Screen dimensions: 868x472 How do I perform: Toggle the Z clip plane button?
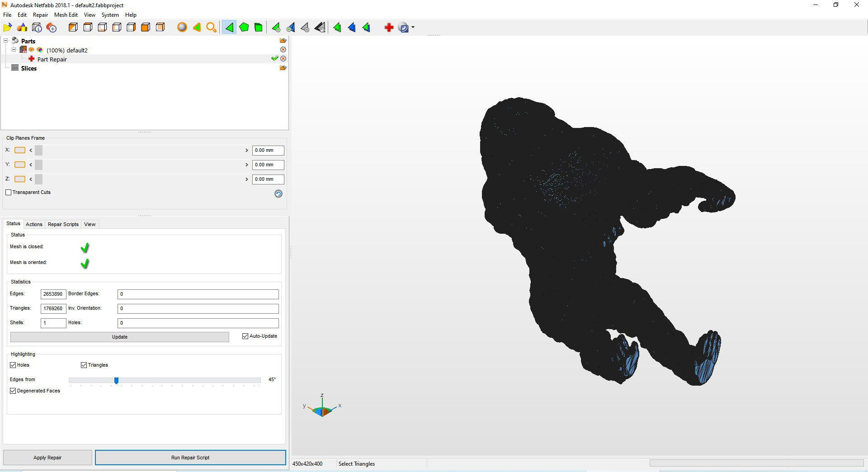coord(20,179)
